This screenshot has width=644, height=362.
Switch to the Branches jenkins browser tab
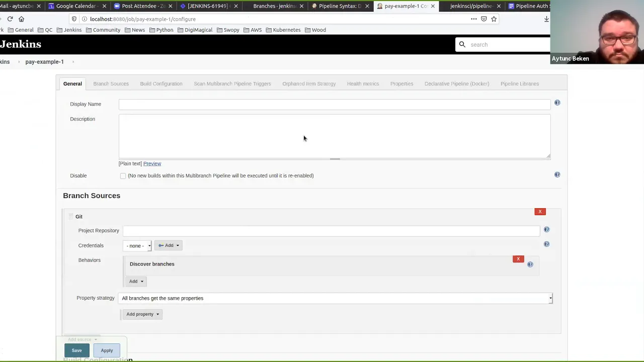274,6
